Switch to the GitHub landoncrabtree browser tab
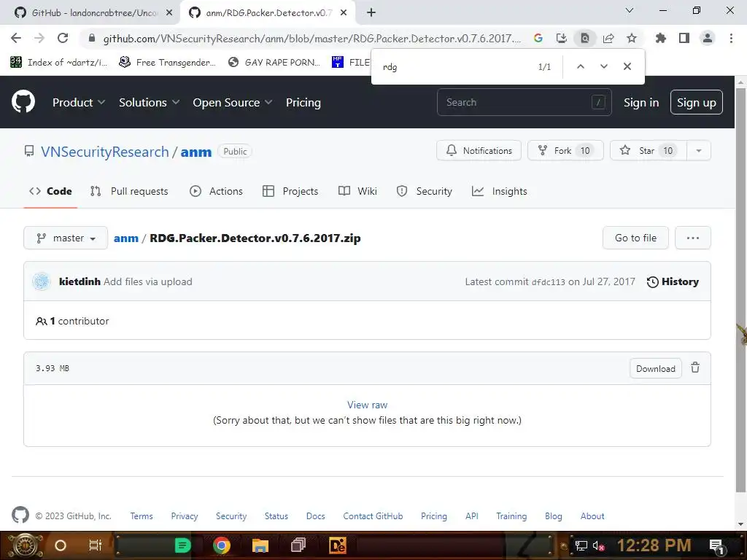747x560 pixels. 90,12
